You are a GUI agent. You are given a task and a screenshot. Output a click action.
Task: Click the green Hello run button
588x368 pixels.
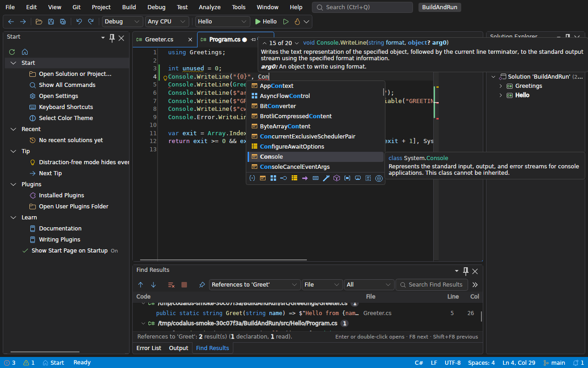click(266, 22)
